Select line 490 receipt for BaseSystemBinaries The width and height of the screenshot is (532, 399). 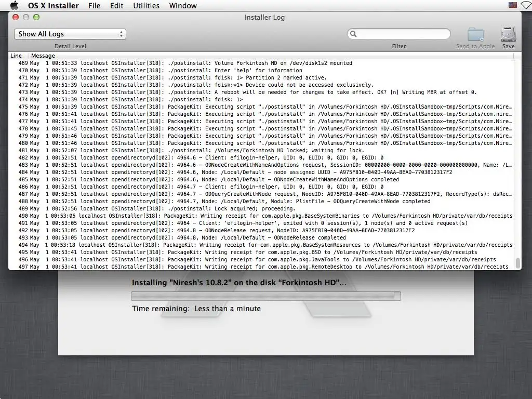[x=261, y=216]
